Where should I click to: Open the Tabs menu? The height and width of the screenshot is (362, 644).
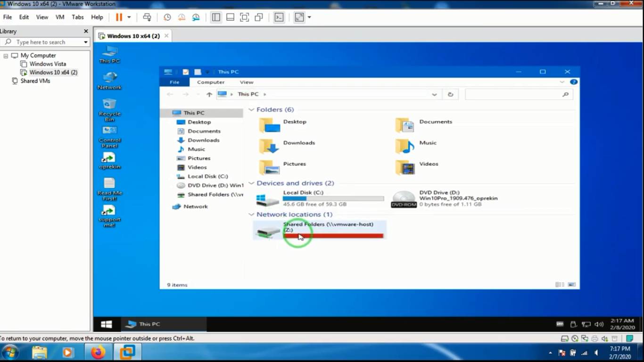(x=78, y=17)
